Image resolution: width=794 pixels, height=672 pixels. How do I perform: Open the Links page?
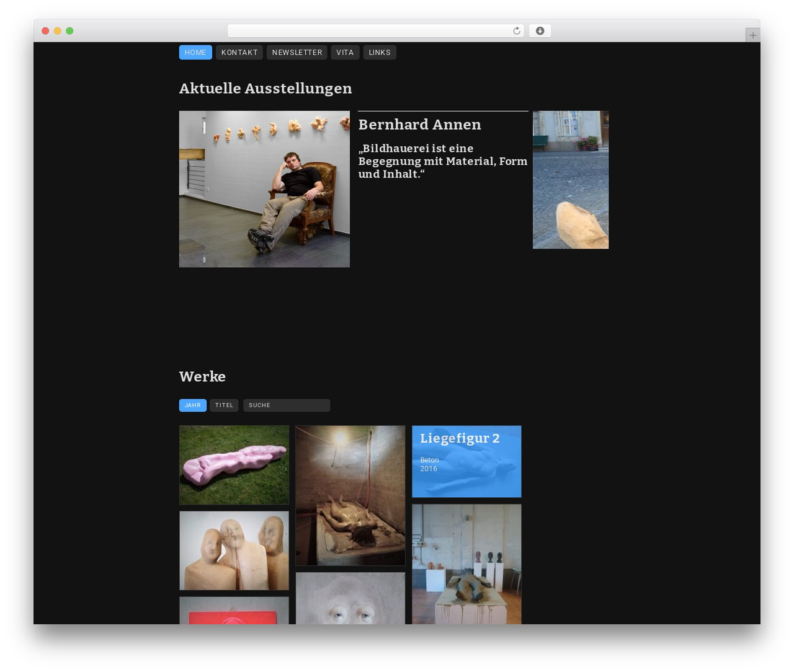coord(380,53)
